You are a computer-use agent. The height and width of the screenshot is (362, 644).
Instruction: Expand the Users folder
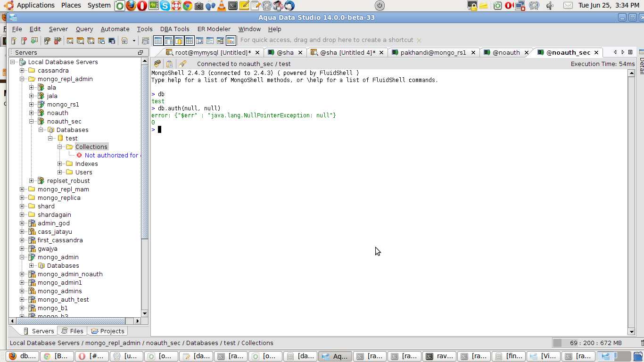click(x=60, y=172)
